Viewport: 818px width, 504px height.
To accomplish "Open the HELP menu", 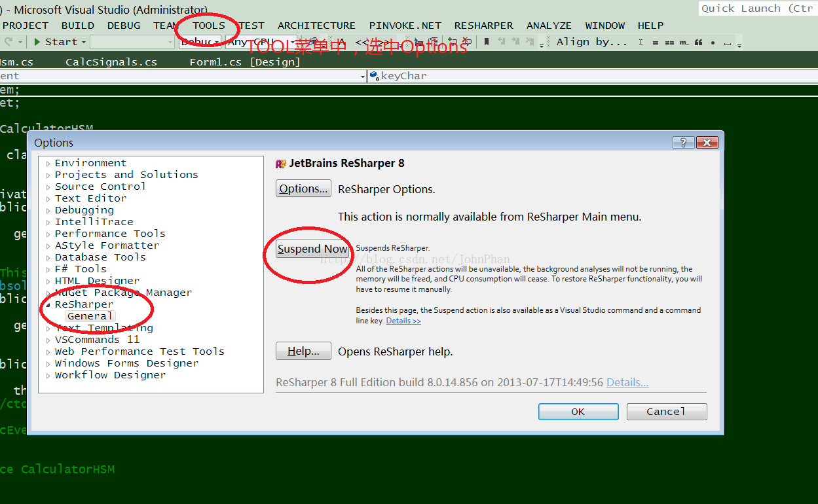I will coord(650,26).
